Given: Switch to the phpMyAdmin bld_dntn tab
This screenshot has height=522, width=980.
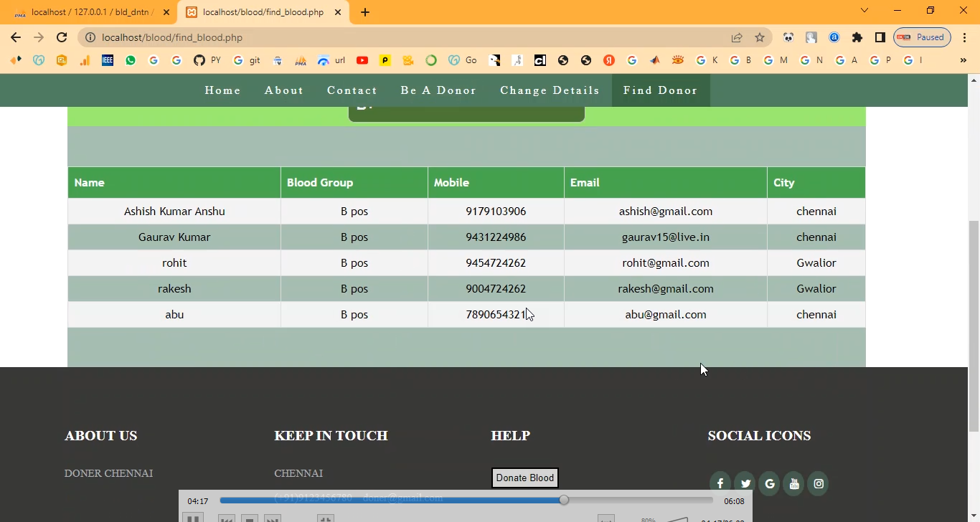Looking at the screenshot, I should [x=90, y=12].
